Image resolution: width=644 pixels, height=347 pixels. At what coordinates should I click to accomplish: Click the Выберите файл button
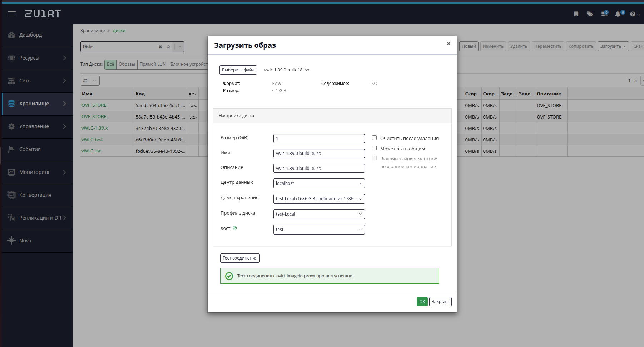tap(238, 70)
